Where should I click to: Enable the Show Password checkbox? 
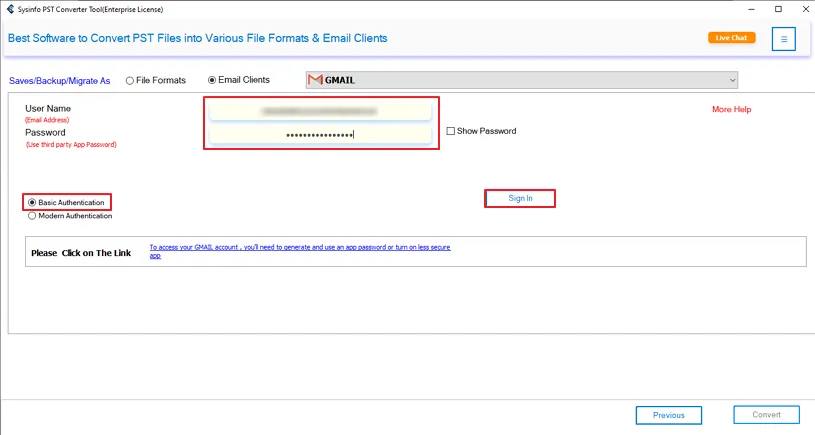pos(451,131)
